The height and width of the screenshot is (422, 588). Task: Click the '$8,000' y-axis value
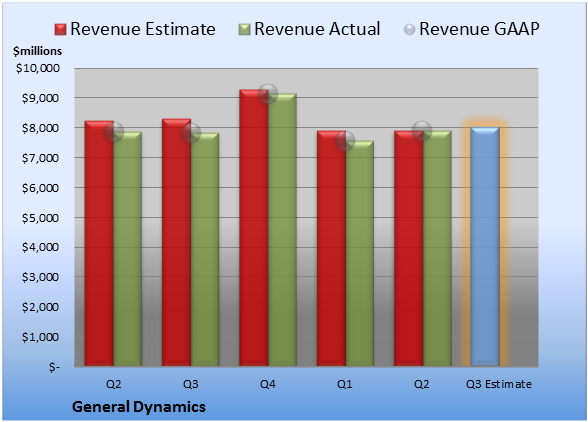[x=40, y=128]
